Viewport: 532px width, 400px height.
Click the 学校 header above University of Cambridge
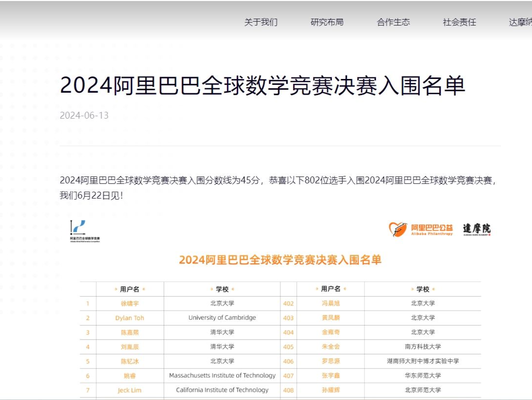click(222, 289)
